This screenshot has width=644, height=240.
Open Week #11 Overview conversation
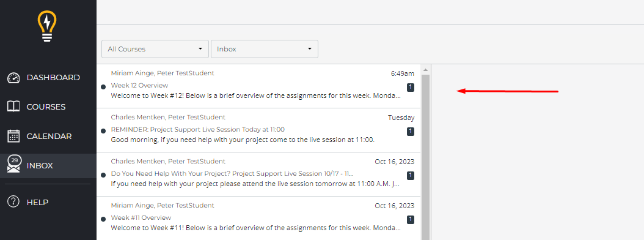click(258, 218)
